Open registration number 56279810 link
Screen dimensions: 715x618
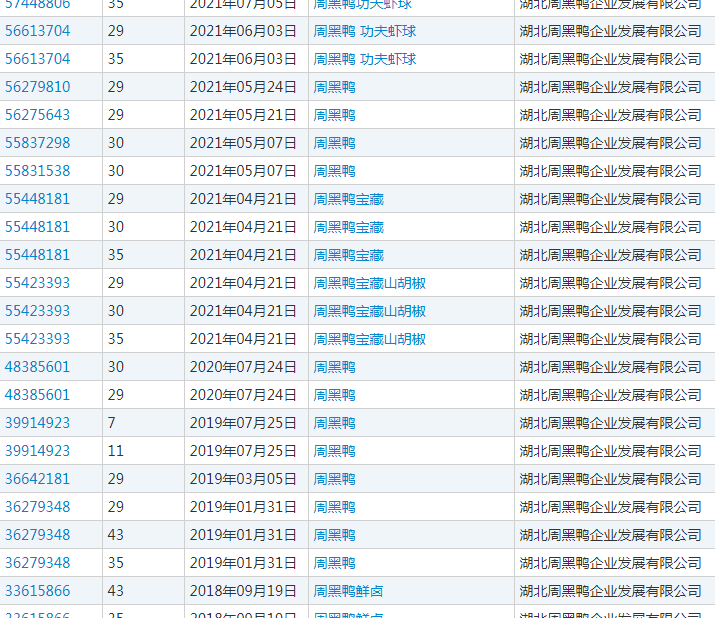pyautogui.click(x=38, y=87)
